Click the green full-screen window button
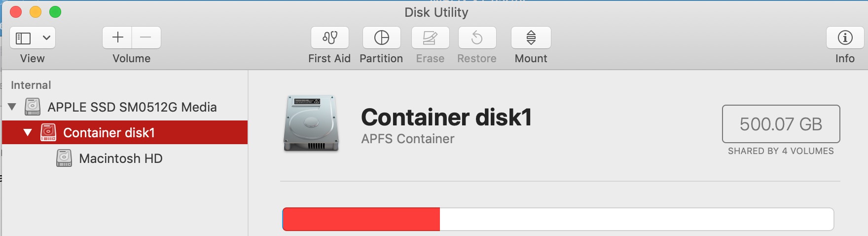This screenshot has height=236, width=868. (x=55, y=12)
